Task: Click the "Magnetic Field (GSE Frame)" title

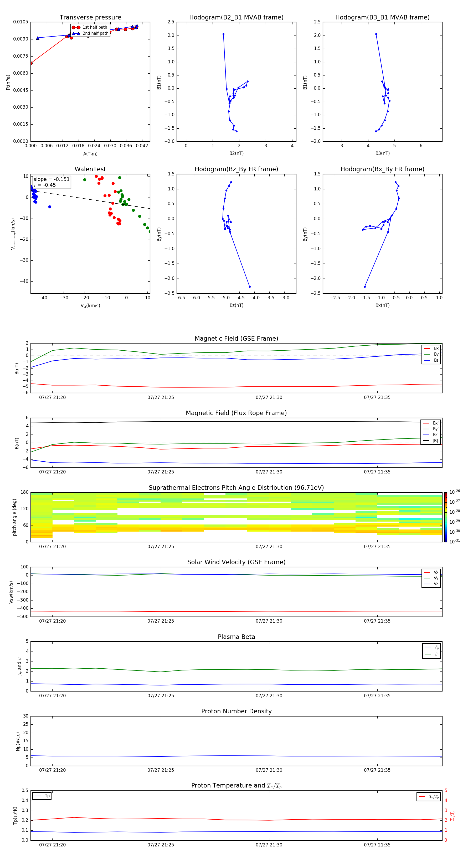Action: coord(236,339)
